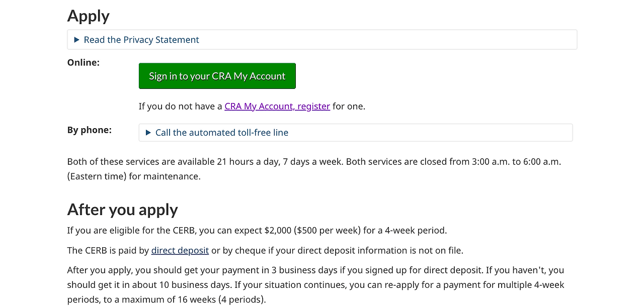The width and height of the screenshot is (644, 308).
Task: Click the triangle beside Read the Privacy Statement
Action: (77, 40)
